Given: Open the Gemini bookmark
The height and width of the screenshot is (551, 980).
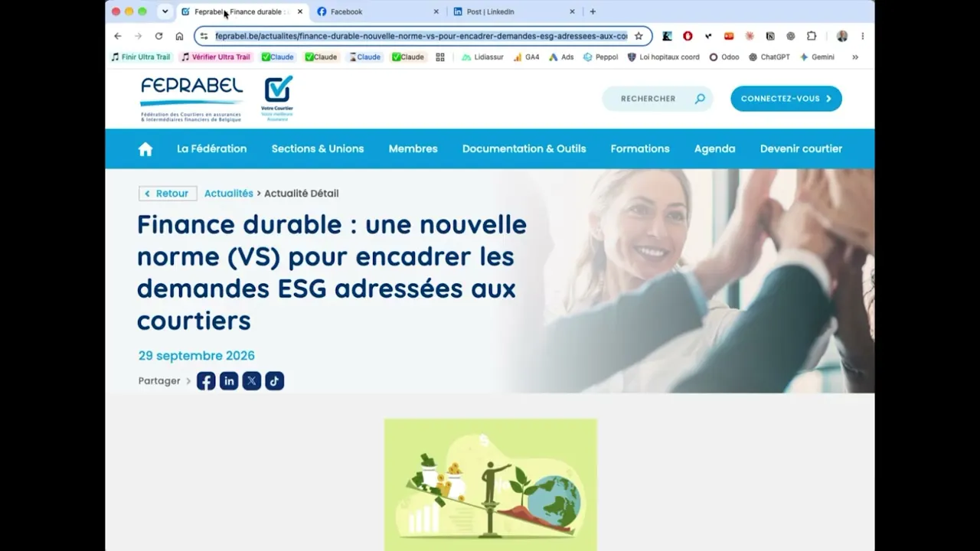Looking at the screenshot, I should 817,57.
